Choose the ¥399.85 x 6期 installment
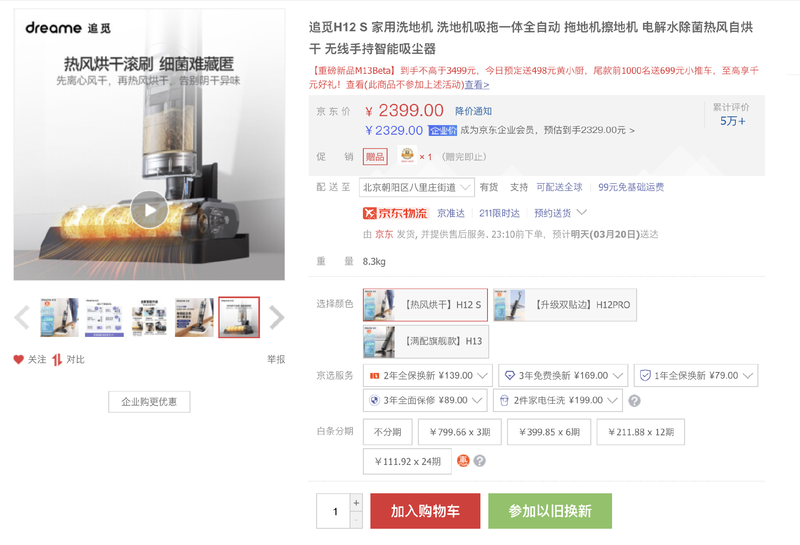Viewport: 800px width, 545px height. pyautogui.click(x=549, y=432)
